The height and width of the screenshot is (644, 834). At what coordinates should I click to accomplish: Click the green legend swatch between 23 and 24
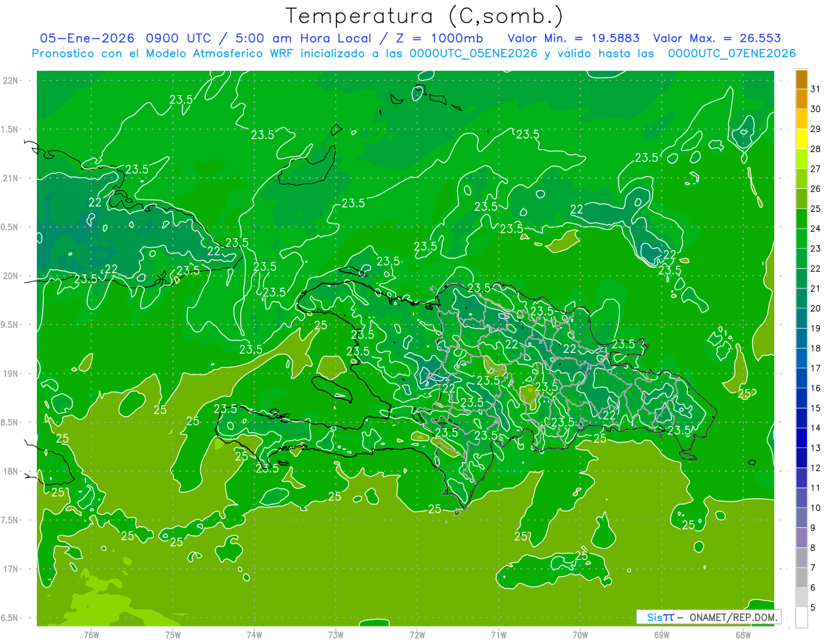click(x=801, y=239)
